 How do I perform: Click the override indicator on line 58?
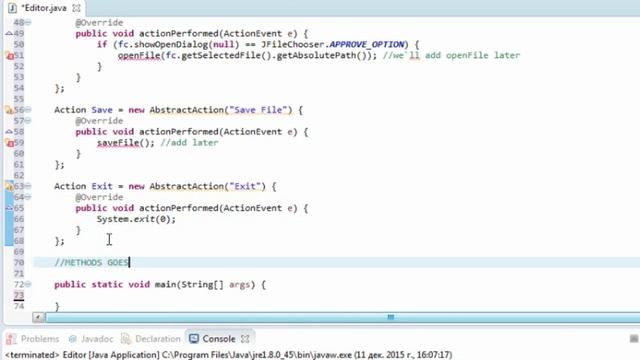(x=9, y=132)
